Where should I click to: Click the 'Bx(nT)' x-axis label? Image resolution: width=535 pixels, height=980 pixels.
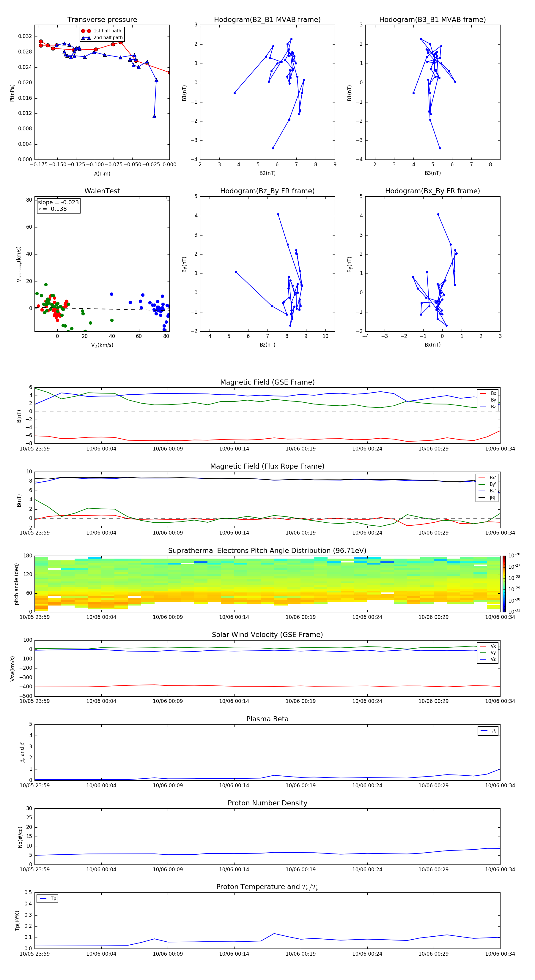[432, 345]
